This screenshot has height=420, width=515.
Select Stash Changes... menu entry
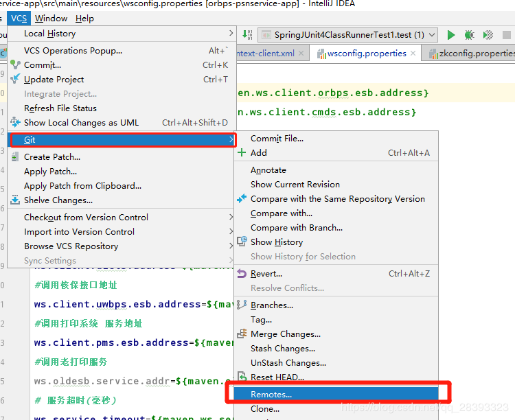click(x=283, y=349)
